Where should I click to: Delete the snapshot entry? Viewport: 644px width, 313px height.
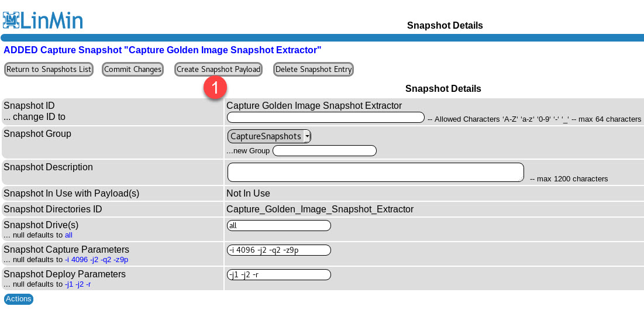coord(314,70)
